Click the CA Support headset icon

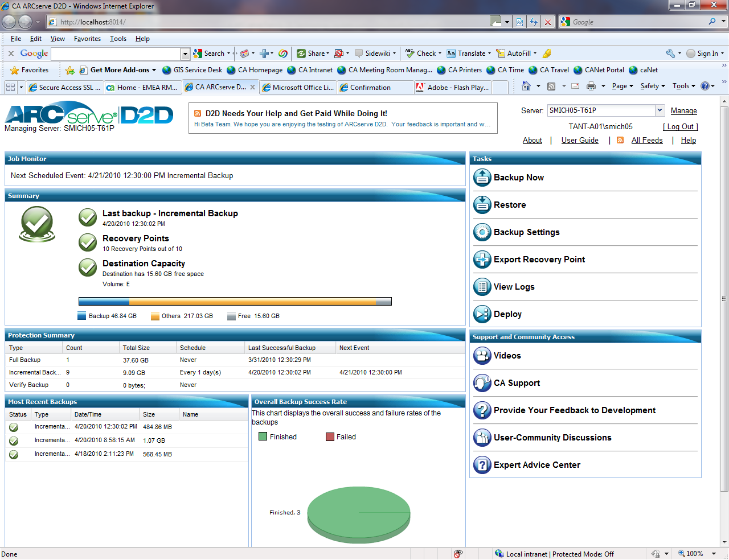pos(482,383)
